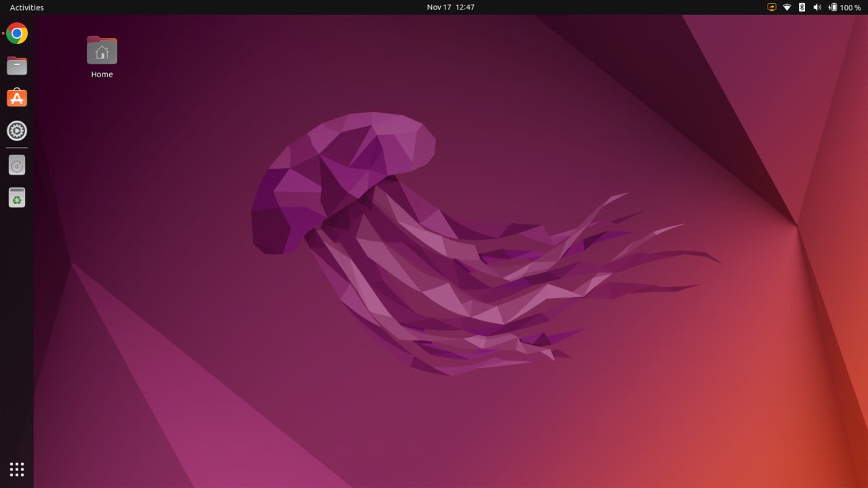Click the 100 % battery text
The height and width of the screenshot is (488, 868).
pyautogui.click(x=850, y=7)
